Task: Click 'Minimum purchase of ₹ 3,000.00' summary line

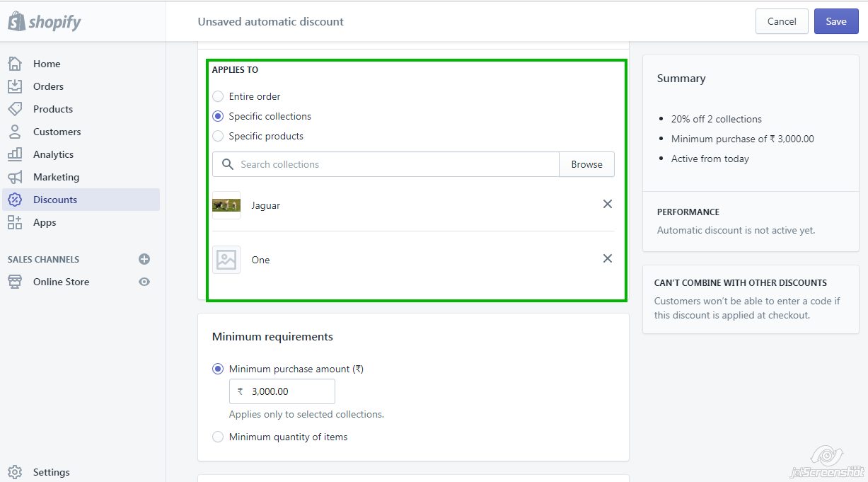Action: [743, 139]
